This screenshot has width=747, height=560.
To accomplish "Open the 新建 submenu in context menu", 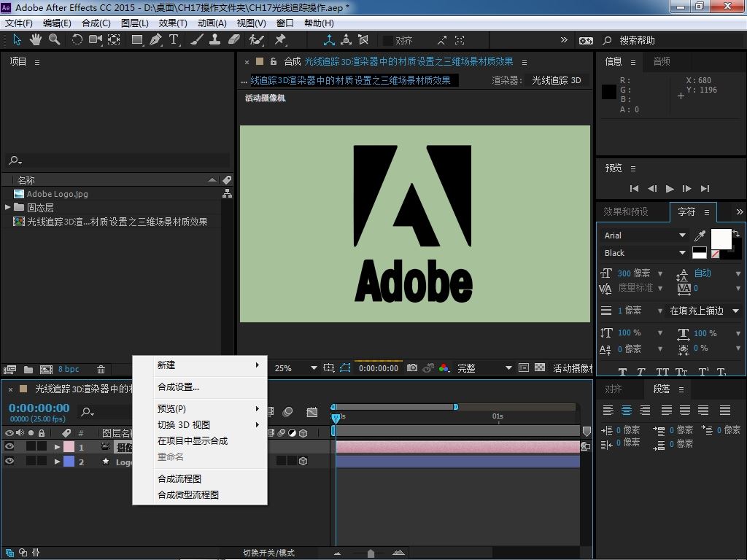I will click(x=200, y=365).
